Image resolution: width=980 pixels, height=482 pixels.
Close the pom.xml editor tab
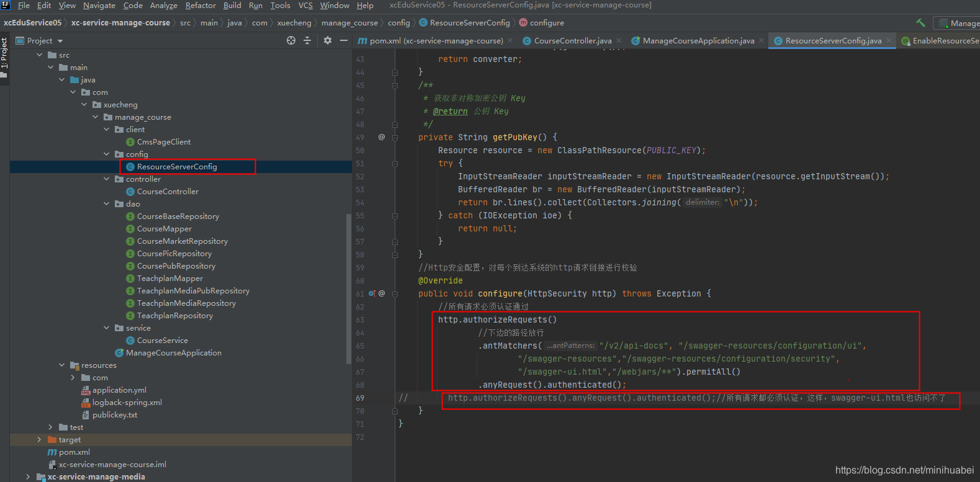(510, 40)
